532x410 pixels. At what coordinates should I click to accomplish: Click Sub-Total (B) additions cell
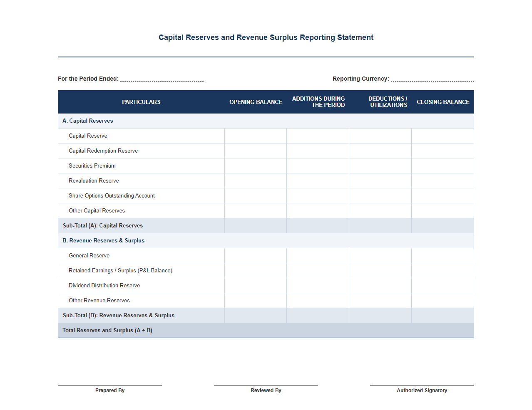[x=318, y=316]
